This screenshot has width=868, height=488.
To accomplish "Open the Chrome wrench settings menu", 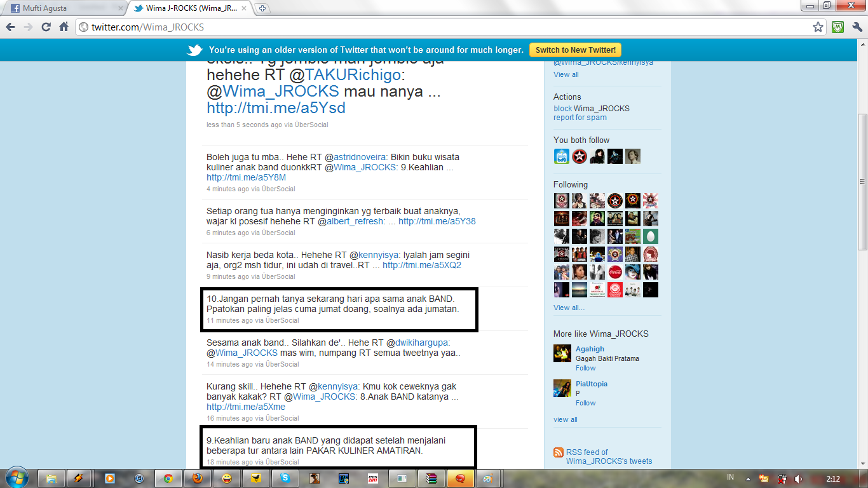I will (x=857, y=27).
